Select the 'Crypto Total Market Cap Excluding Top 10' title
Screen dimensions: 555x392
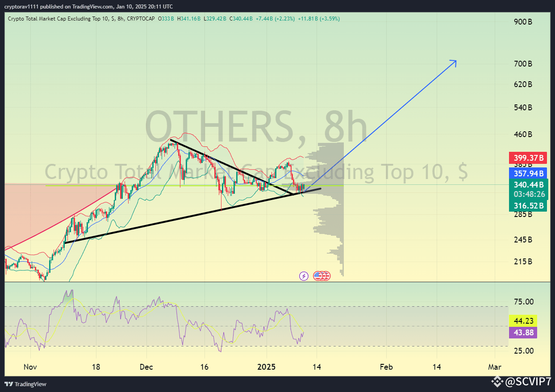pyautogui.click(x=58, y=19)
